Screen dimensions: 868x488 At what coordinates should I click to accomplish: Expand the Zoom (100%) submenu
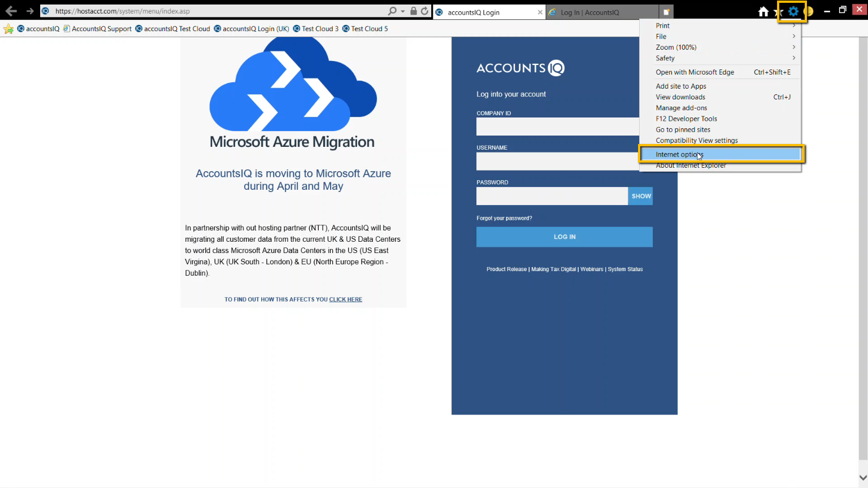click(721, 47)
